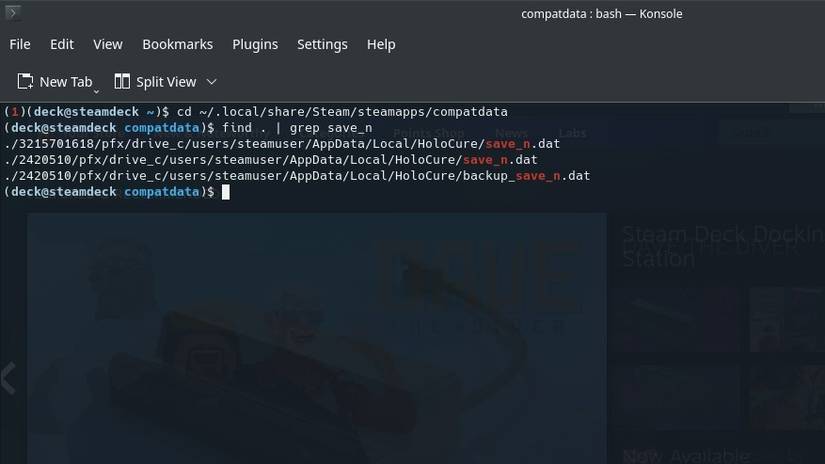Click the featured banner image in the background Steam window
825x464 pixels.
pyautogui.click(x=317, y=338)
